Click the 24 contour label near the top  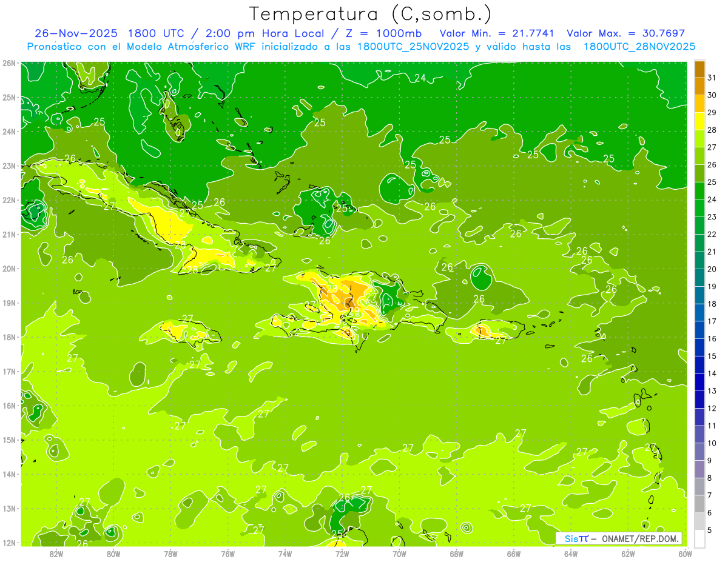coord(420,77)
